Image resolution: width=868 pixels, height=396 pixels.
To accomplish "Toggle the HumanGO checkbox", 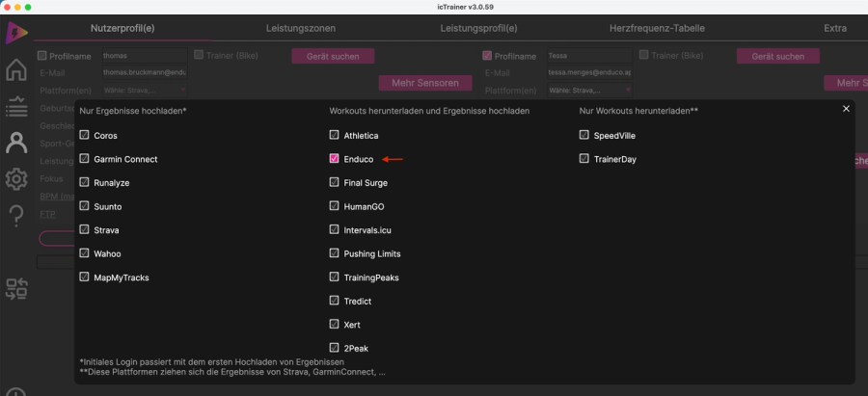I will [x=334, y=206].
